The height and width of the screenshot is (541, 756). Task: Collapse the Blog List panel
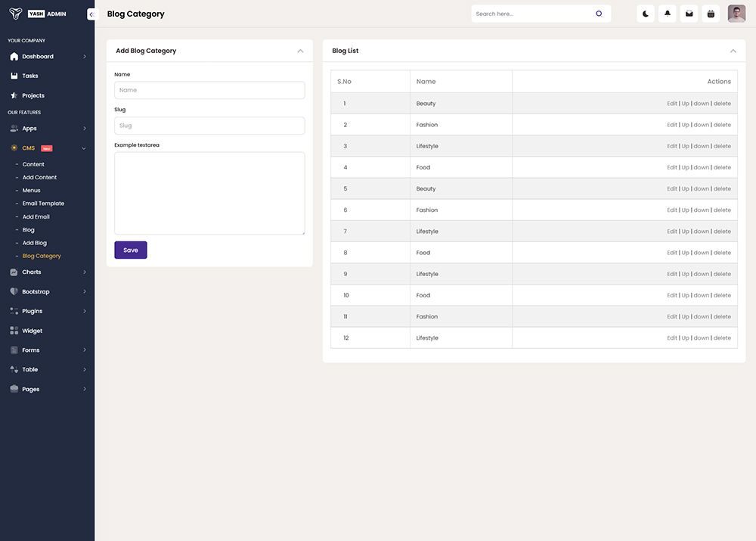click(733, 51)
